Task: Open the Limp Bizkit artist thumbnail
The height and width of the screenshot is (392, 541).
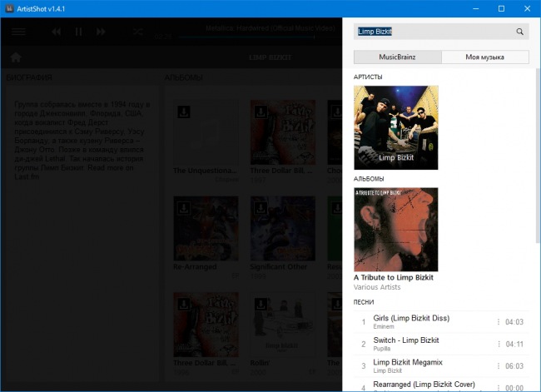Action: click(395, 127)
